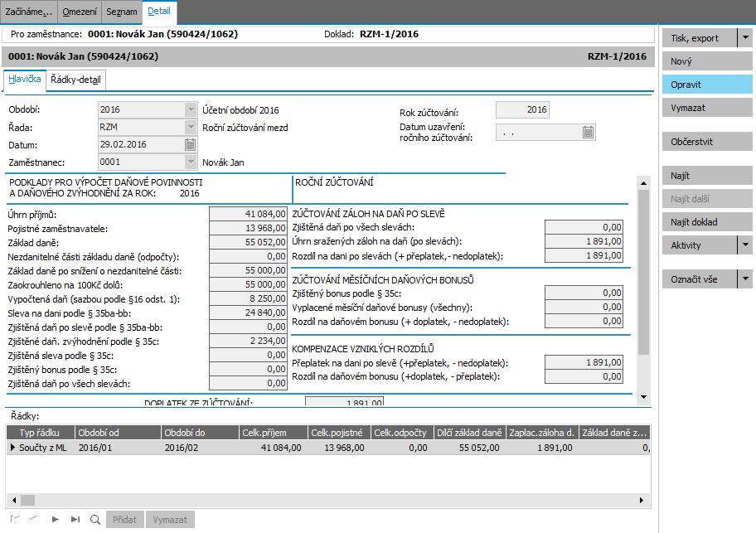This screenshot has height=533, width=756.
Task: Go to next record arrow
Action: pyautogui.click(x=55, y=520)
